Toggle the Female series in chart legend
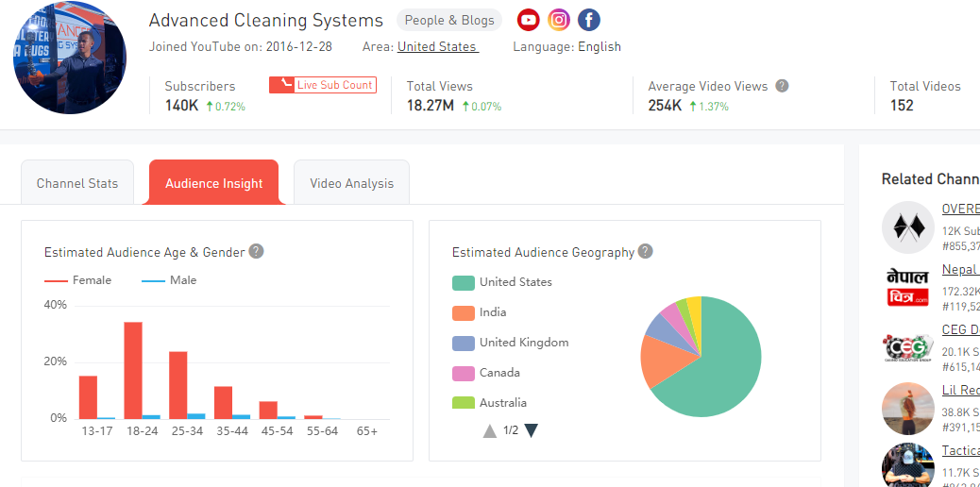This screenshot has height=487, width=980. coord(78,280)
